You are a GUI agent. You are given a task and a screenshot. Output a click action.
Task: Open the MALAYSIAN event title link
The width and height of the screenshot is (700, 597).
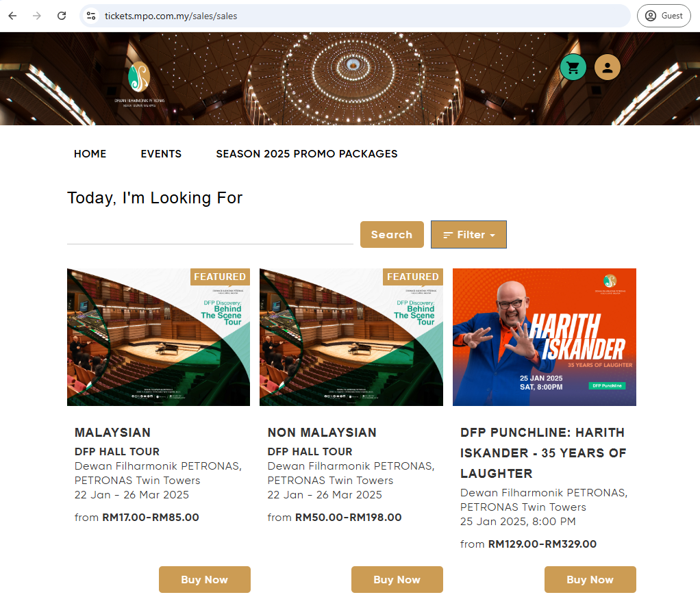point(112,433)
